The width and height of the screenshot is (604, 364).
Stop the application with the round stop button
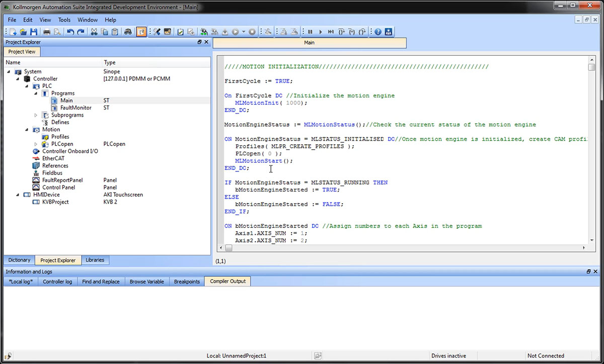(252, 32)
